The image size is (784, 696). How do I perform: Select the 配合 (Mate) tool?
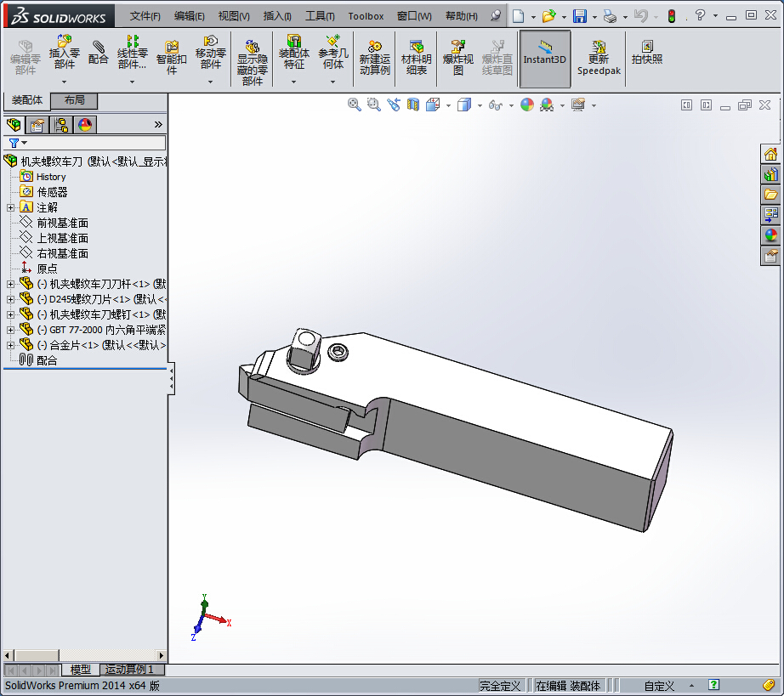(x=98, y=53)
